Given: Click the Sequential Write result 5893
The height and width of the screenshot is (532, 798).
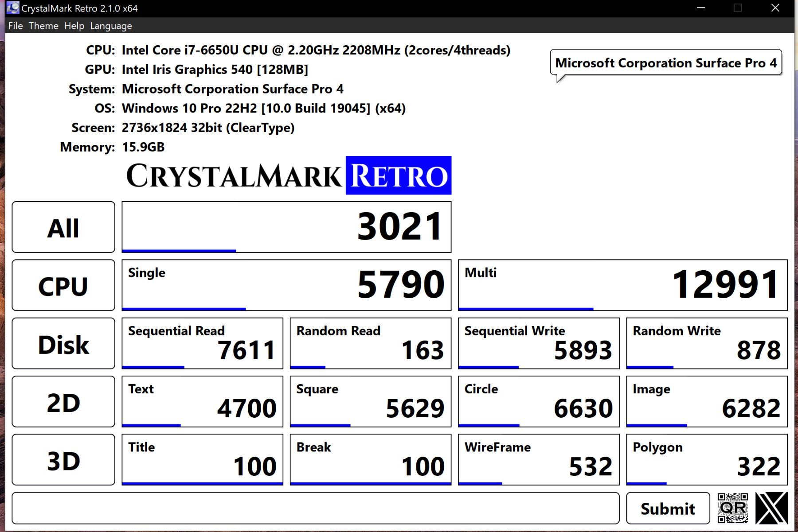Looking at the screenshot, I should coord(539,343).
